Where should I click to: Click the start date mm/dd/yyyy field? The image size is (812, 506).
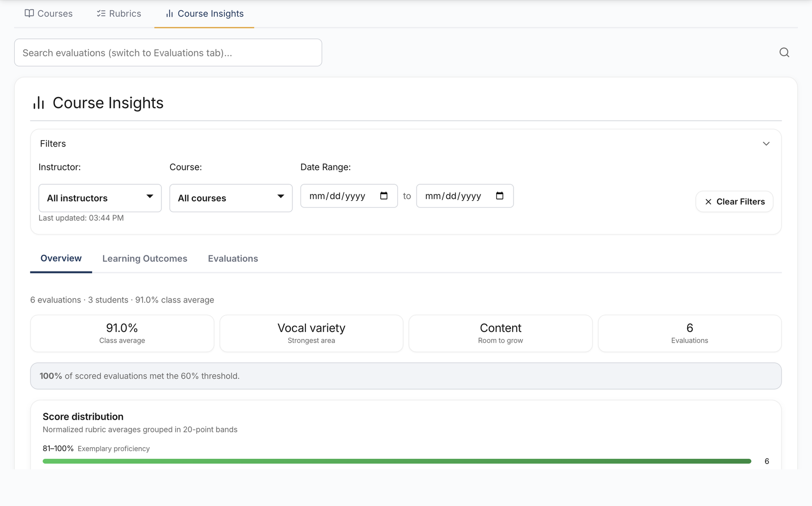pos(349,196)
